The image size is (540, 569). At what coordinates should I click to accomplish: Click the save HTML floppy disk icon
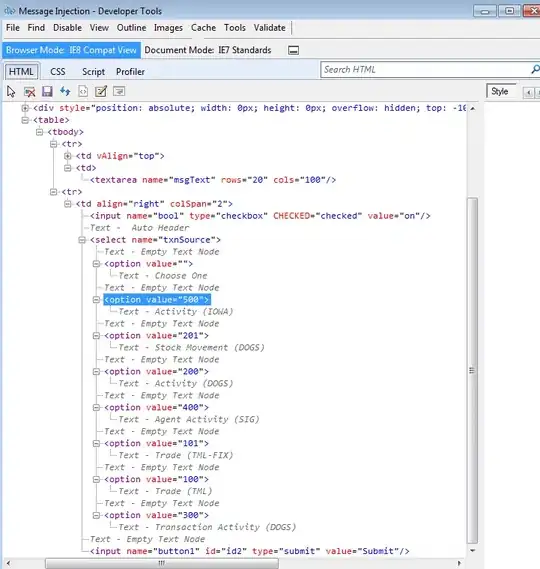[x=47, y=91]
